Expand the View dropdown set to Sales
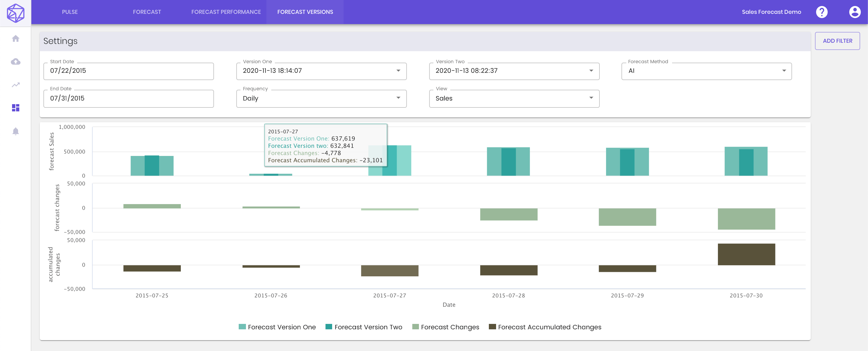The width and height of the screenshot is (868, 351). (514, 99)
